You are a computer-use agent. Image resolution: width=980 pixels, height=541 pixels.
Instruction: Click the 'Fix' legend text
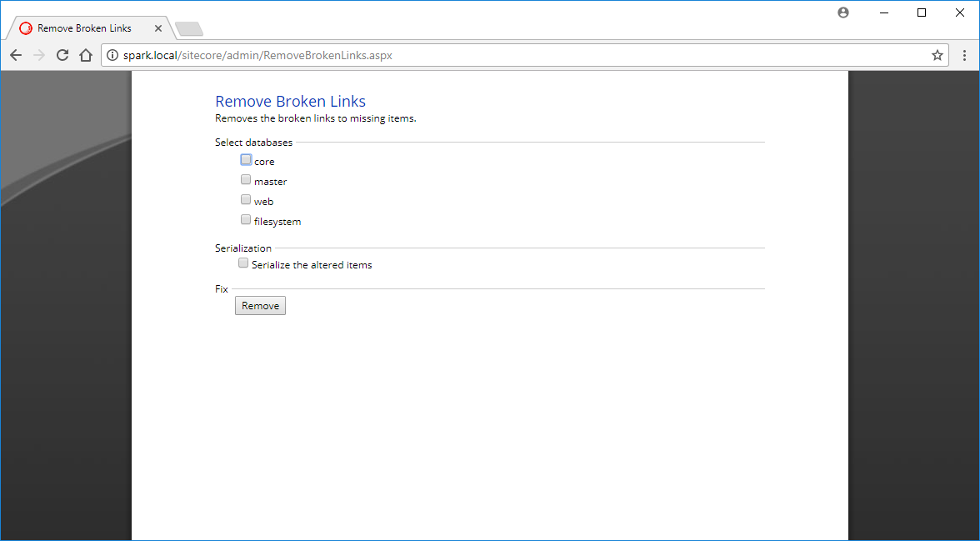tap(222, 289)
